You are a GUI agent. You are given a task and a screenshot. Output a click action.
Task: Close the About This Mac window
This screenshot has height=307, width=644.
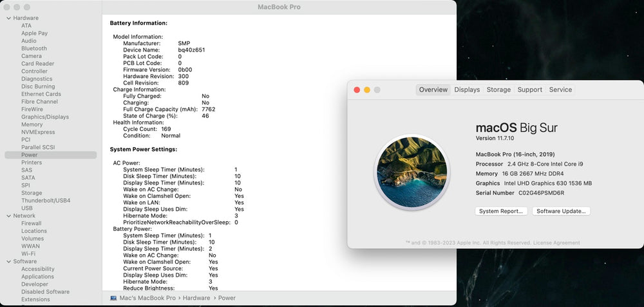(357, 90)
